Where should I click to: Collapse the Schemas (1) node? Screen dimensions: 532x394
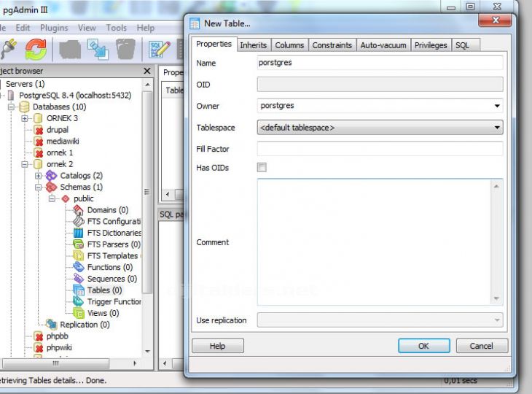38,187
